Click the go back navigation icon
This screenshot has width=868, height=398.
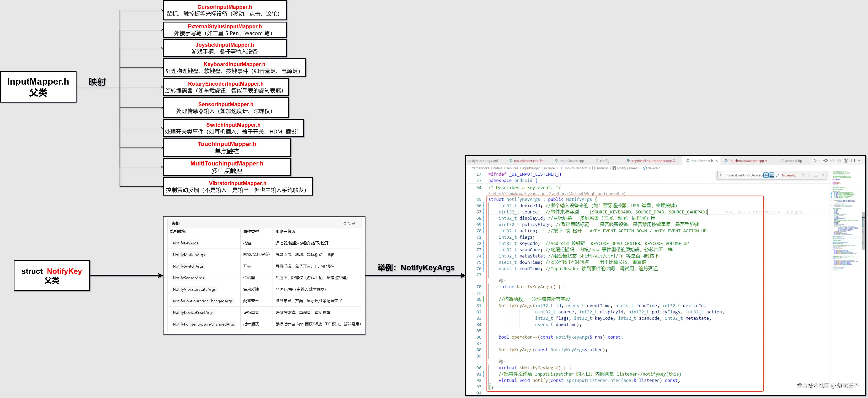pos(826,160)
